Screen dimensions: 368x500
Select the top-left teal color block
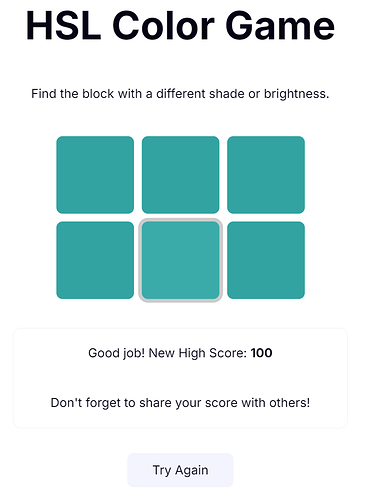(95, 175)
